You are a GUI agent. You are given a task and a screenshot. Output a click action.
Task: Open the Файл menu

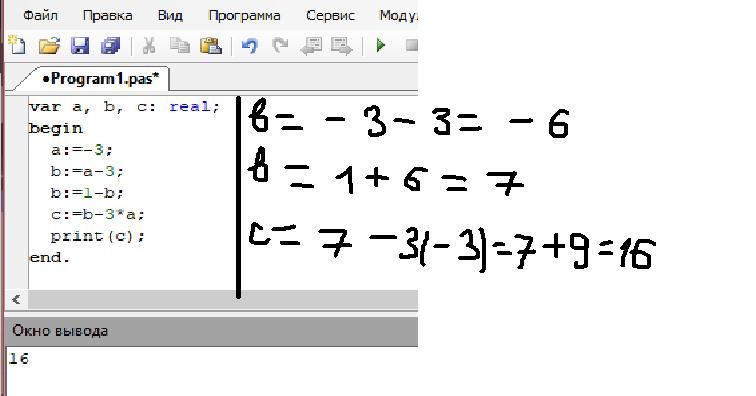(x=40, y=15)
